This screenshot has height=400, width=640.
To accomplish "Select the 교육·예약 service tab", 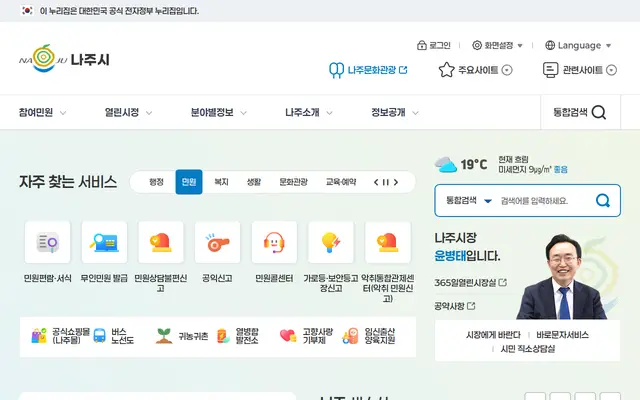I will (341, 182).
